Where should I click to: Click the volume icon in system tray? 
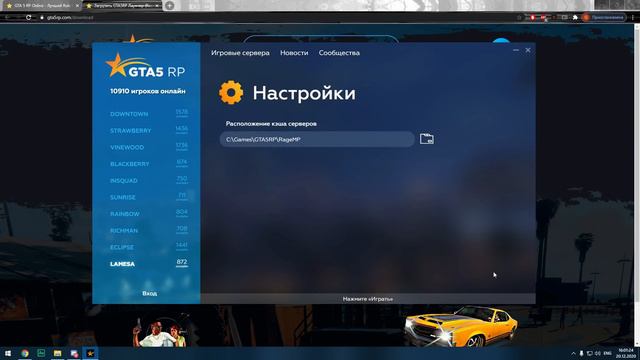click(598, 353)
